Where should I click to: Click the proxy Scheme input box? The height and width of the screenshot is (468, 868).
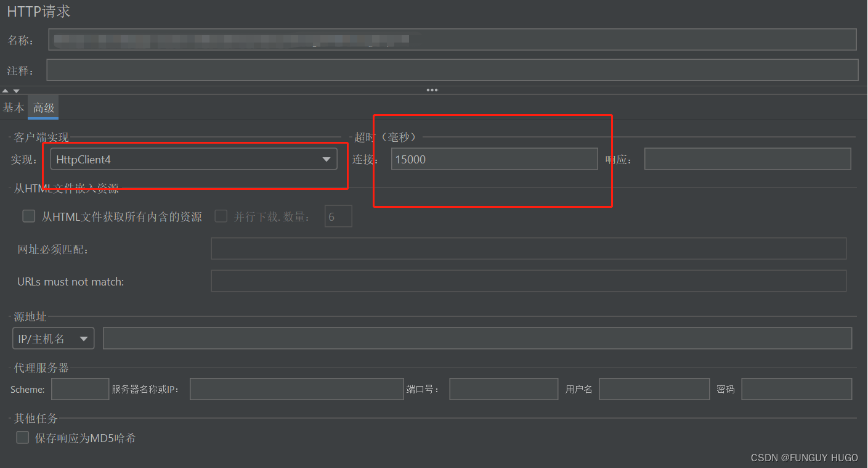pos(79,388)
